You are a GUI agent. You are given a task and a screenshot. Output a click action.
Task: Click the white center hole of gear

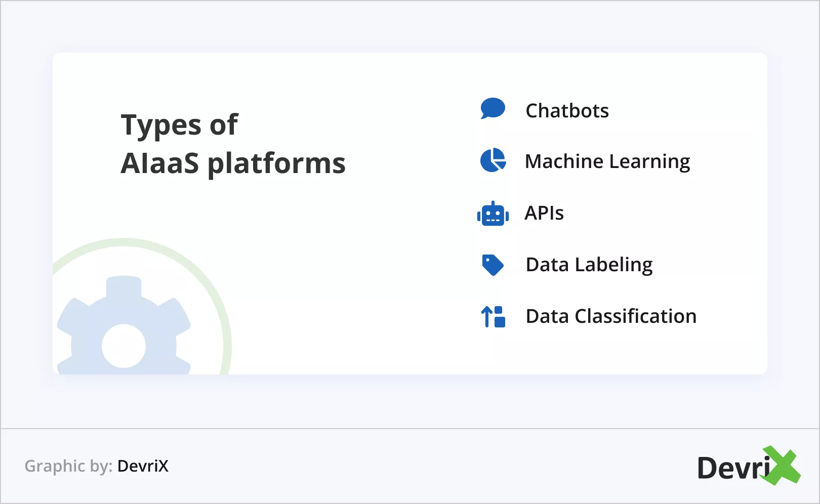[124, 346]
